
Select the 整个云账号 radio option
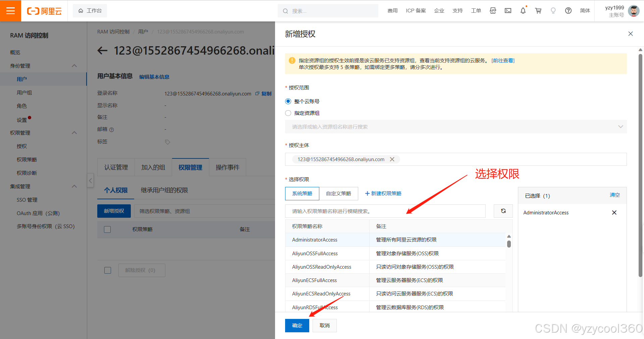pyautogui.click(x=288, y=101)
